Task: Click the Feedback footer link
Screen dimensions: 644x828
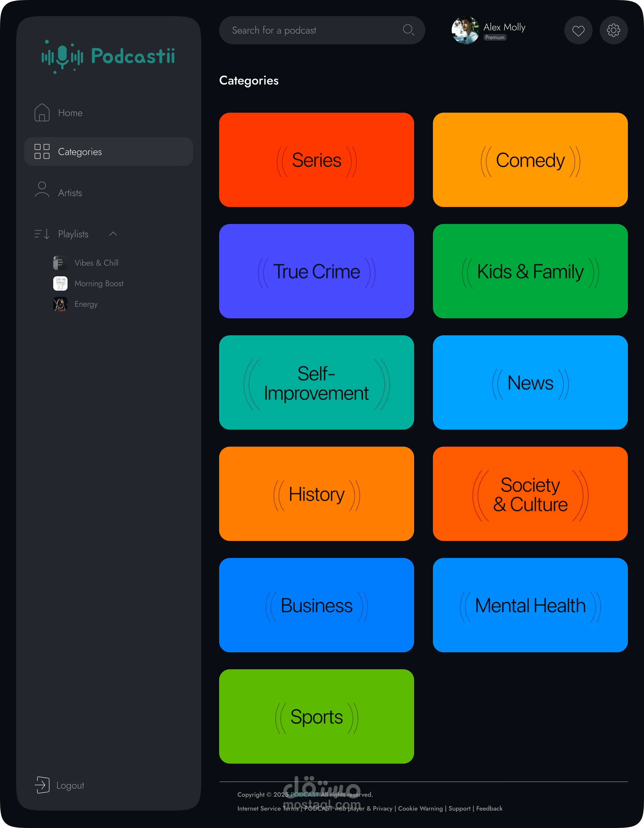Action: point(489,808)
